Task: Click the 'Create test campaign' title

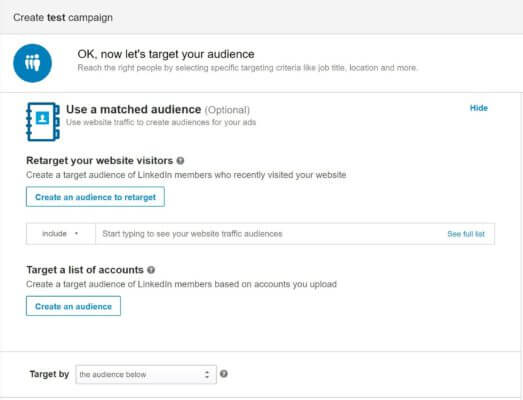Action: coord(63,18)
